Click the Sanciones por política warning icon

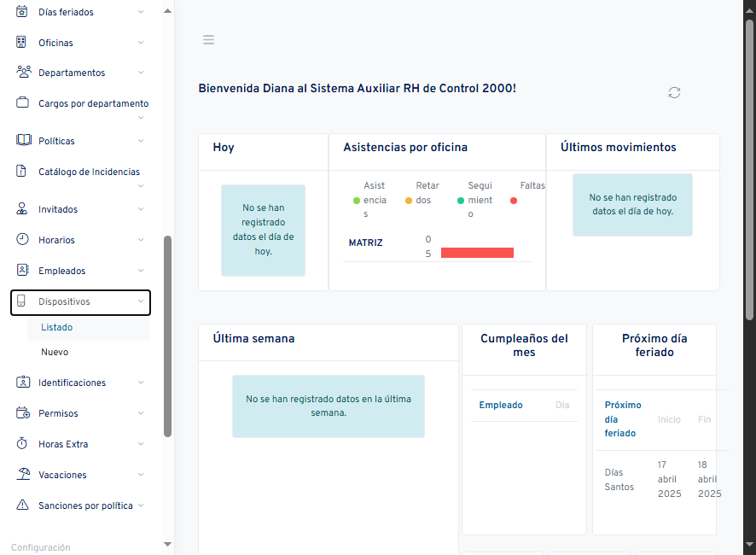point(22,505)
